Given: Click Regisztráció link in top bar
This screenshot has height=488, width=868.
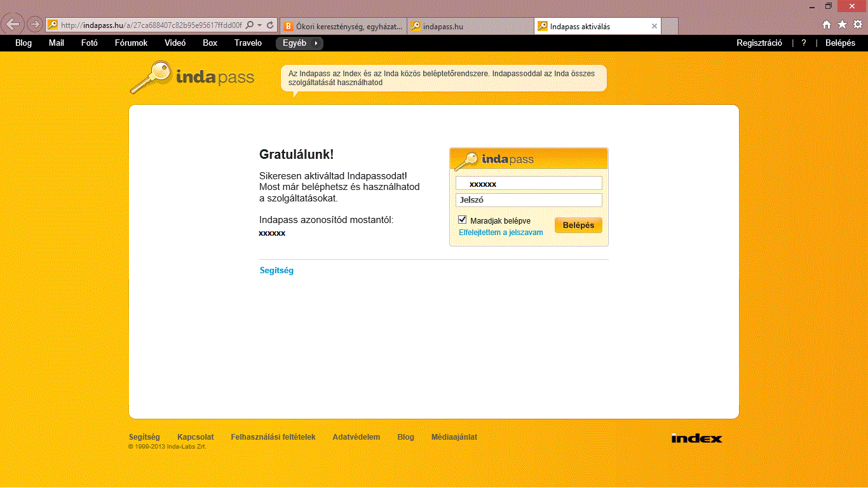Looking at the screenshot, I should tap(759, 43).
